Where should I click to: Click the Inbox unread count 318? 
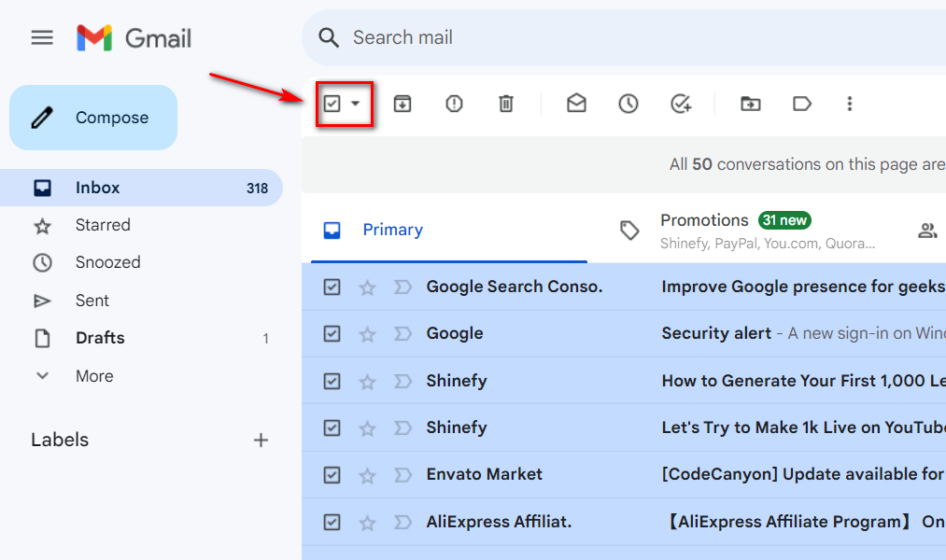257,189
